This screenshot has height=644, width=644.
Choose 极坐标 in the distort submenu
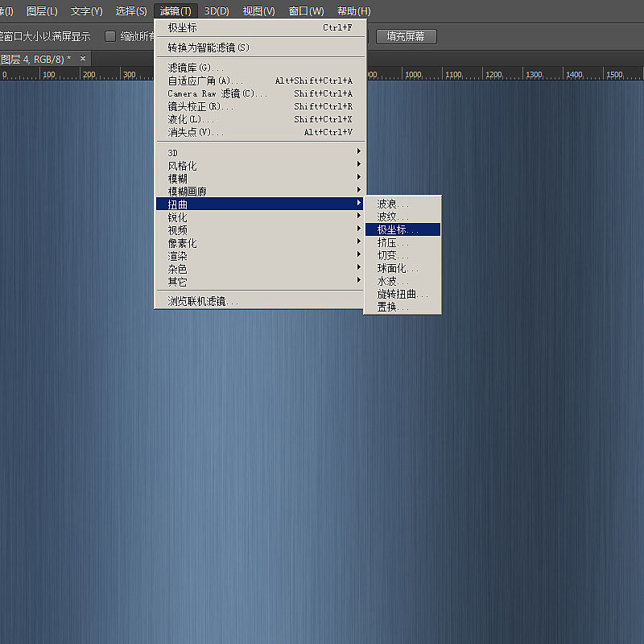click(402, 229)
